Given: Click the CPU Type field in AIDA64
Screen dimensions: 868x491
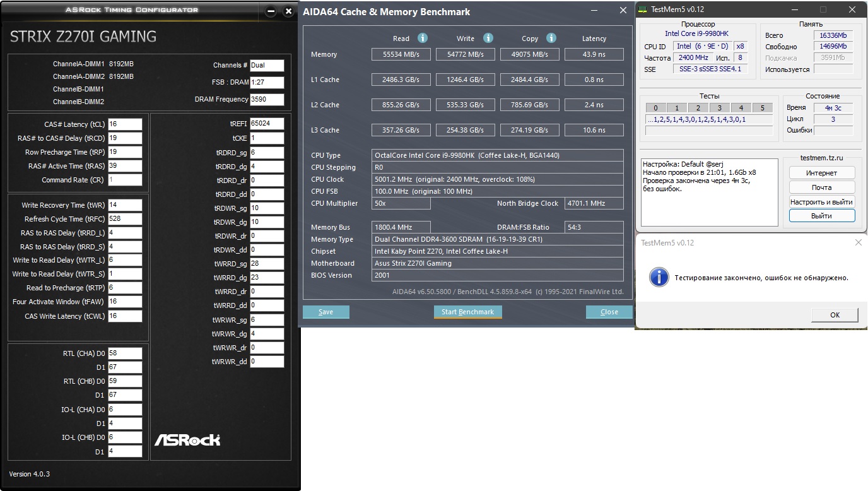Looking at the screenshot, I should coord(497,155).
